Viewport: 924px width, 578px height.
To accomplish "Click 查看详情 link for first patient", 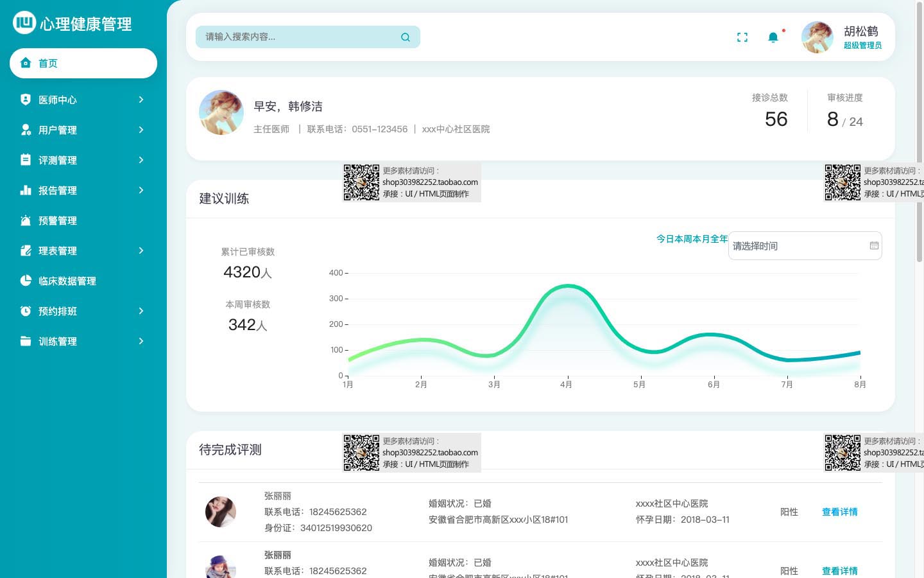I will point(839,512).
